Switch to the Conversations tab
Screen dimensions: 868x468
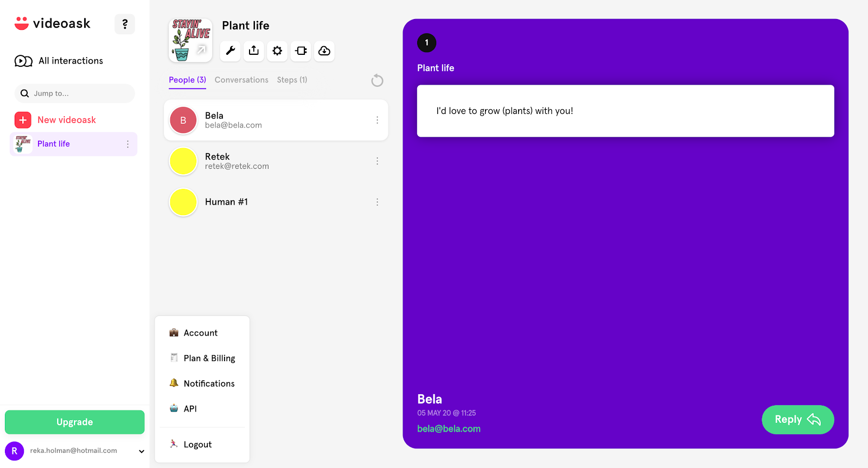[241, 80]
